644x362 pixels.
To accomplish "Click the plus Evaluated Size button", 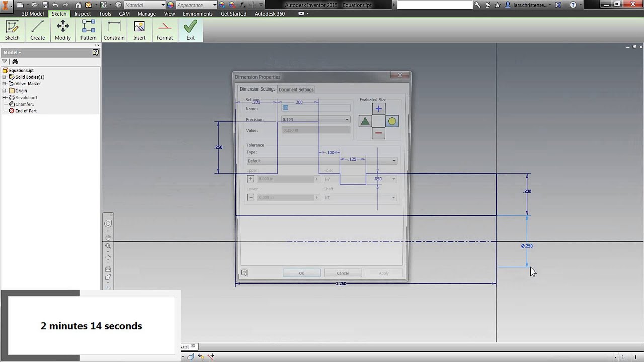I will point(378,109).
